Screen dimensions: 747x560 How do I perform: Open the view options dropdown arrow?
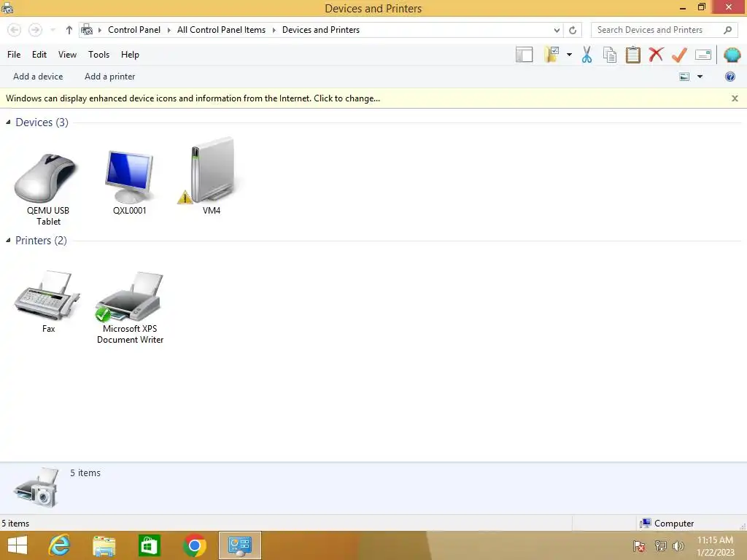pos(700,77)
